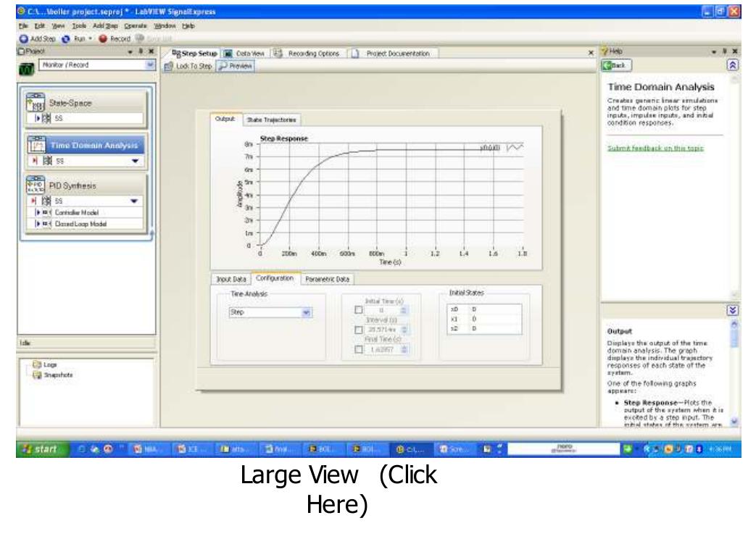Enable the Interval checkbox

coord(358,330)
